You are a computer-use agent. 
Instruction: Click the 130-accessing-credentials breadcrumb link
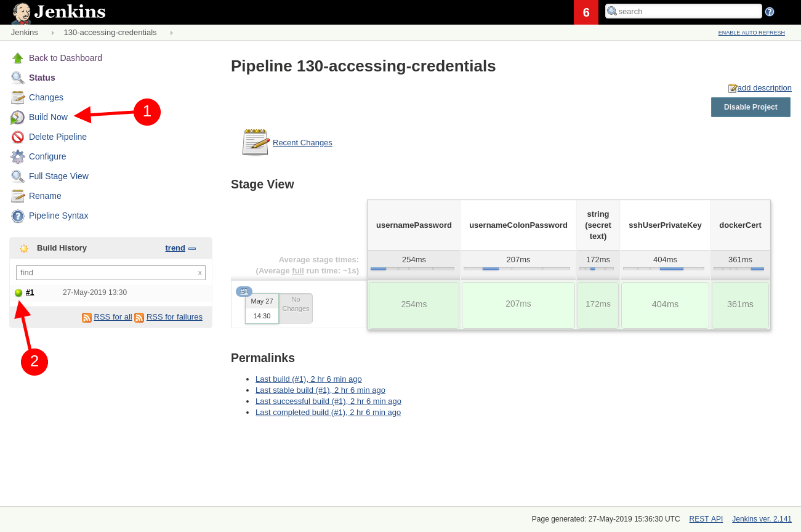(110, 33)
